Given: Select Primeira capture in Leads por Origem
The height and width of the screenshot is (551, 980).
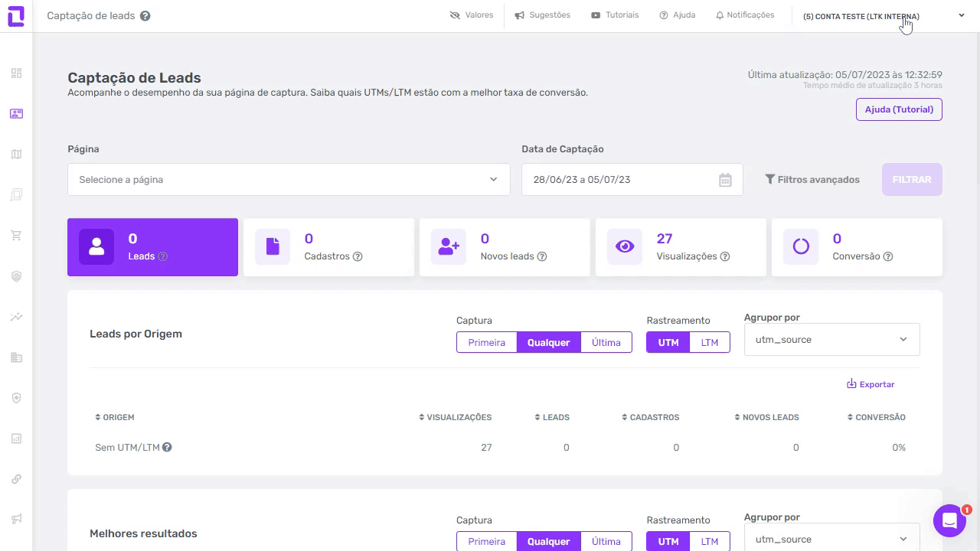Looking at the screenshot, I should 487,342.
